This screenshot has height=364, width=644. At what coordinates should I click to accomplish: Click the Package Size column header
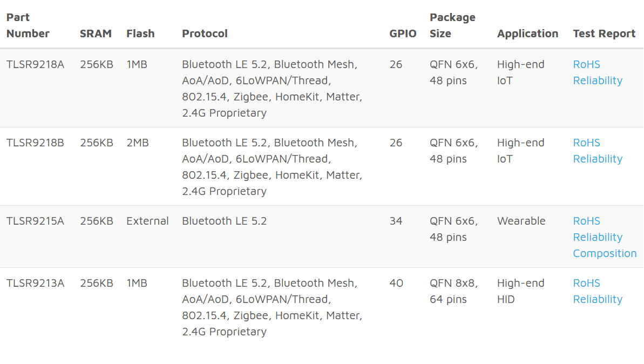452,25
